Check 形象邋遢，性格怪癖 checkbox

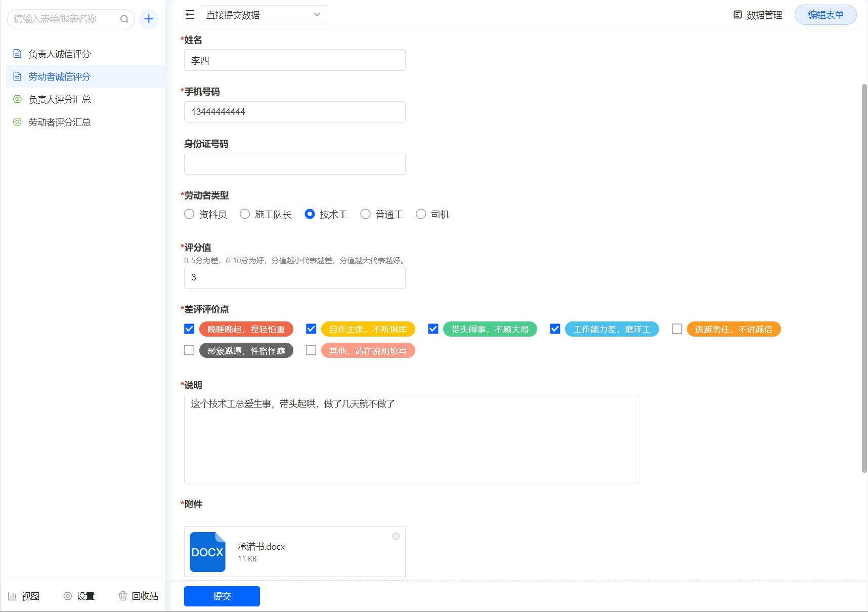(x=189, y=350)
